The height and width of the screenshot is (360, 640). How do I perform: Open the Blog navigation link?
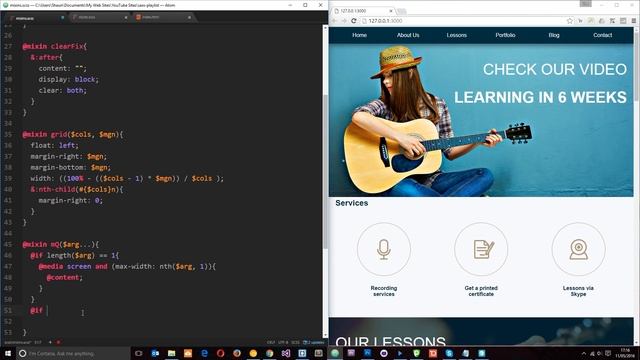pos(554,35)
